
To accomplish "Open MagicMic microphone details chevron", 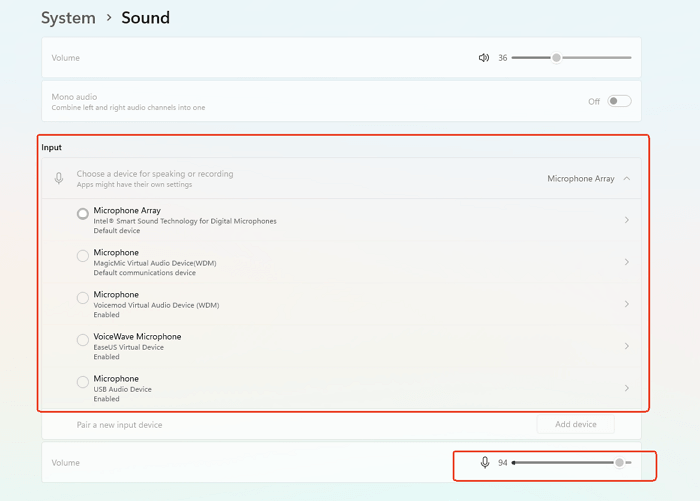I will pyautogui.click(x=626, y=262).
